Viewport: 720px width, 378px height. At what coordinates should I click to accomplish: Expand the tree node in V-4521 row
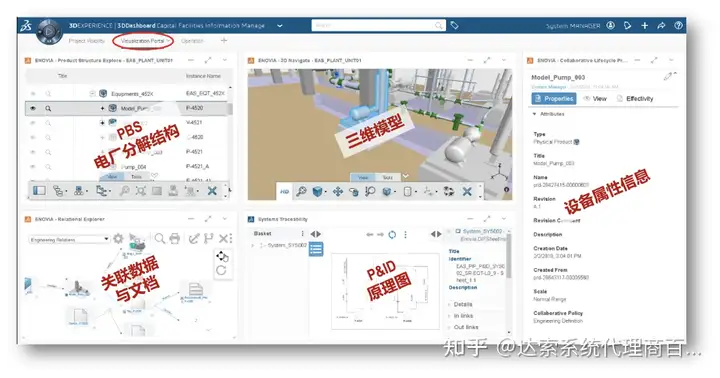point(102,123)
